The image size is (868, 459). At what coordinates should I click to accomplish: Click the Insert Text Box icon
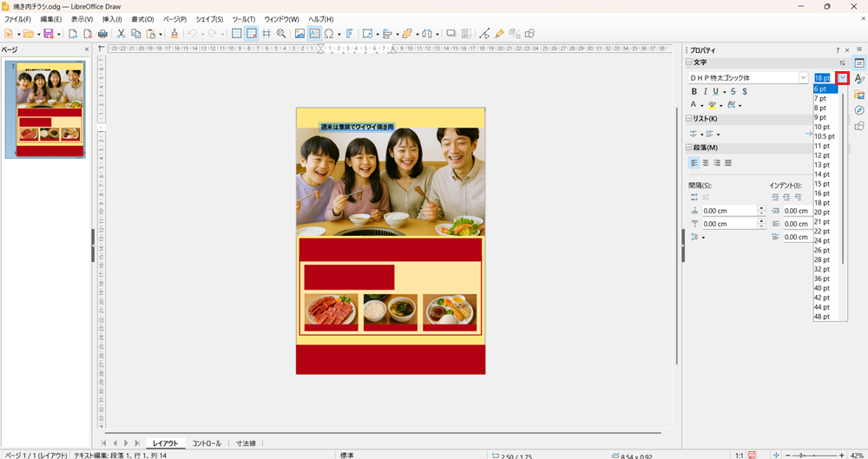click(314, 34)
